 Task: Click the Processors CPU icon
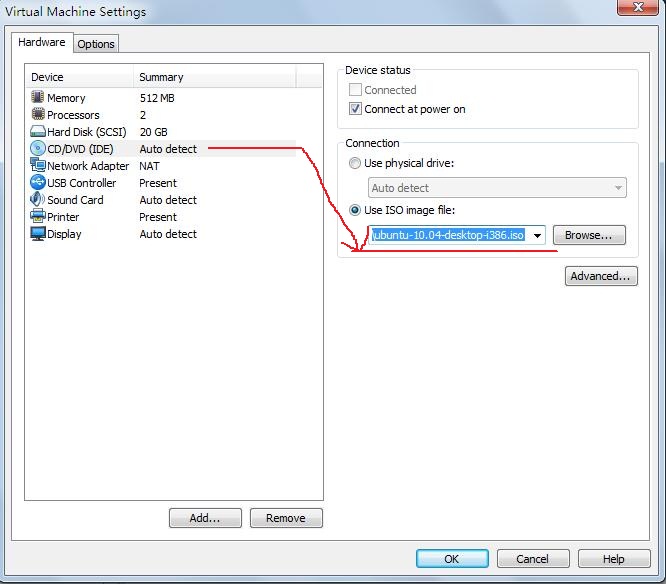coord(38,114)
